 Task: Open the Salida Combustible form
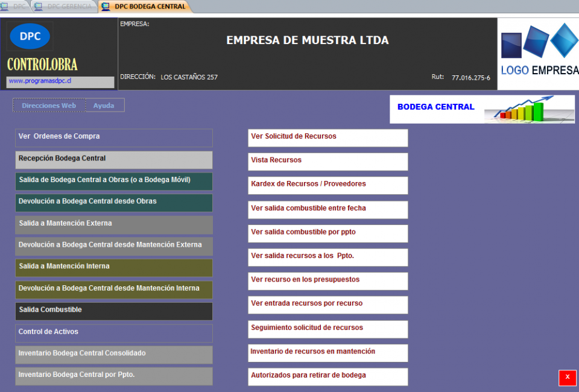point(114,311)
